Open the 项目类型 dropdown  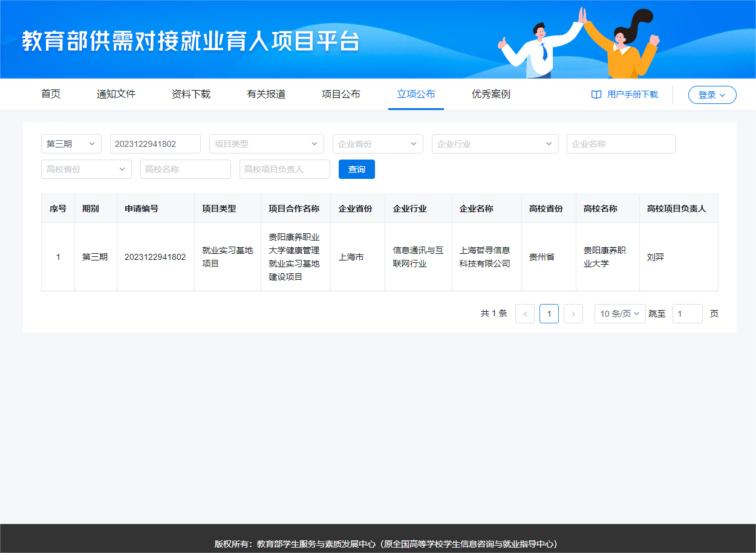pyautogui.click(x=266, y=144)
